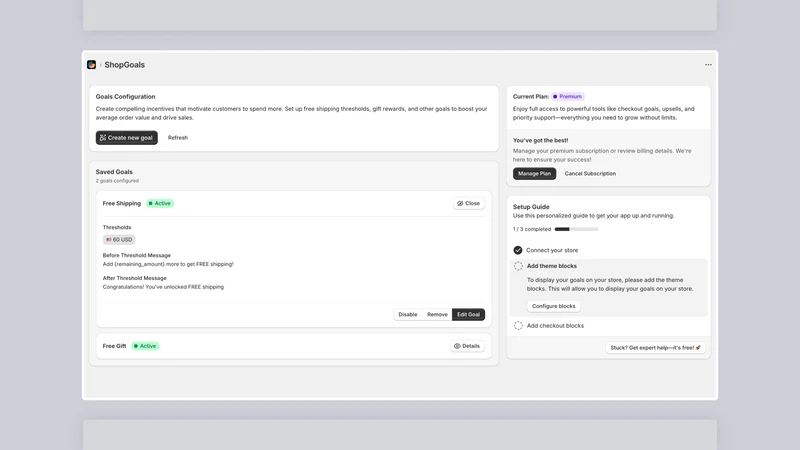800x450 pixels.
Task: Click the 'You've got the best!' text
Action: coord(540,140)
